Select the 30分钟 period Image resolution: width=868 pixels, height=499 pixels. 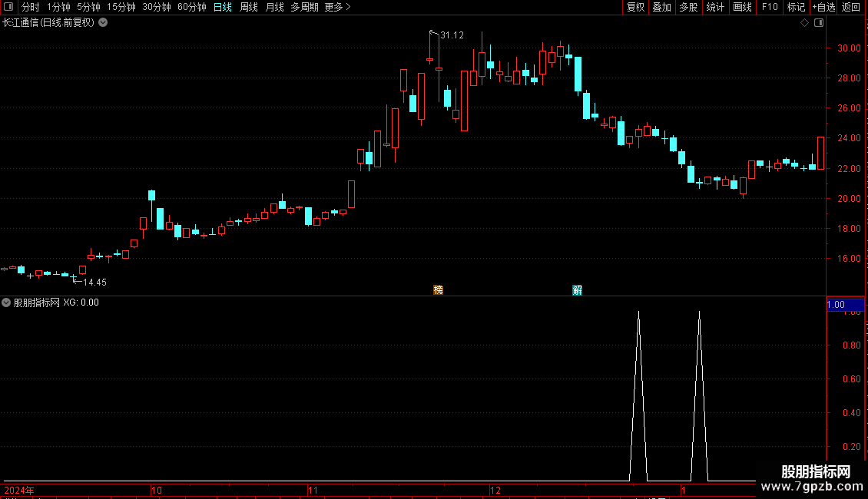[156, 7]
